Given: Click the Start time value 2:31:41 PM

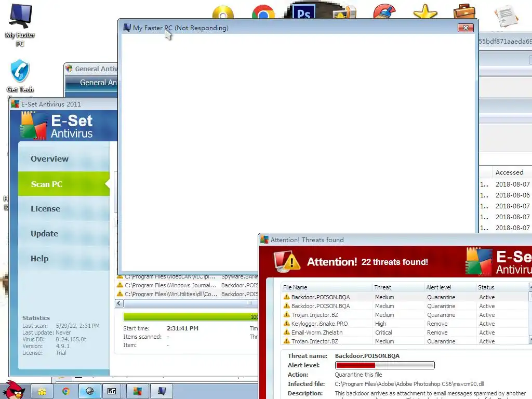Looking at the screenshot, I should 182,328.
